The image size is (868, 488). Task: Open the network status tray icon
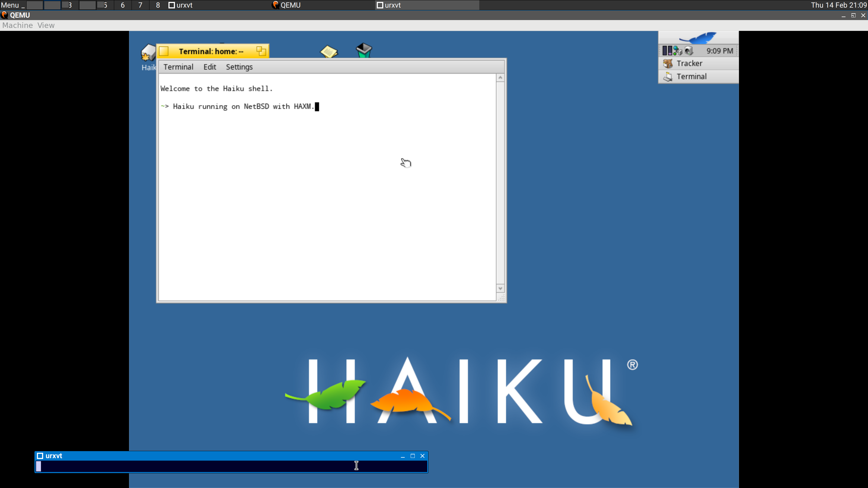(x=678, y=51)
